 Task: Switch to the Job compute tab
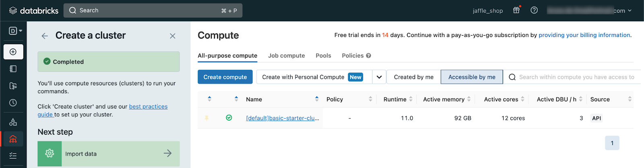click(x=286, y=56)
